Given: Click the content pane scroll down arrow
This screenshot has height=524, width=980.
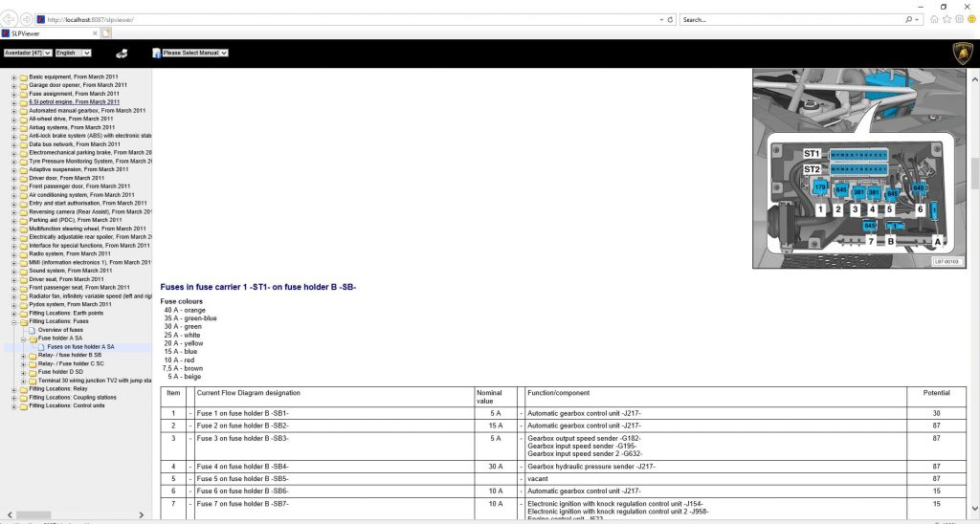Looking at the screenshot, I should (974, 509).
